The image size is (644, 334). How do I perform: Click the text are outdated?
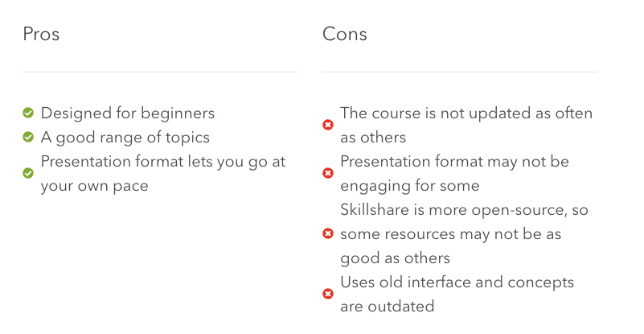tap(388, 307)
